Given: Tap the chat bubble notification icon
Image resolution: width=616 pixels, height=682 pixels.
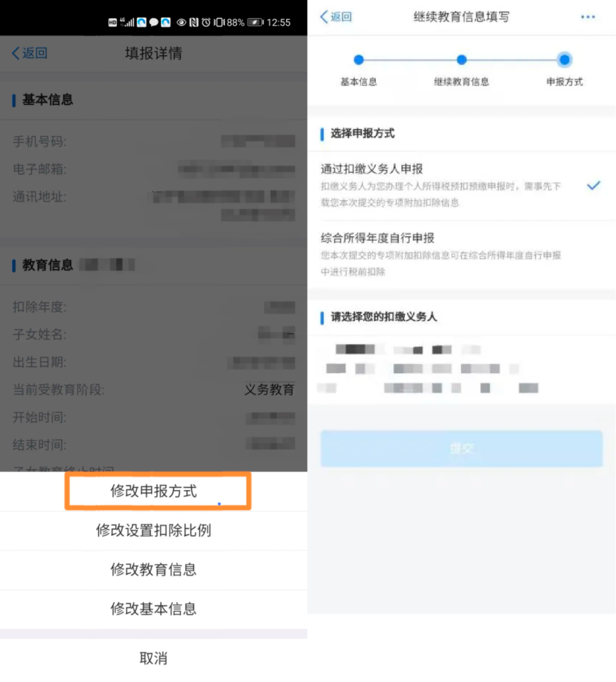Looking at the screenshot, I should click(x=153, y=22).
